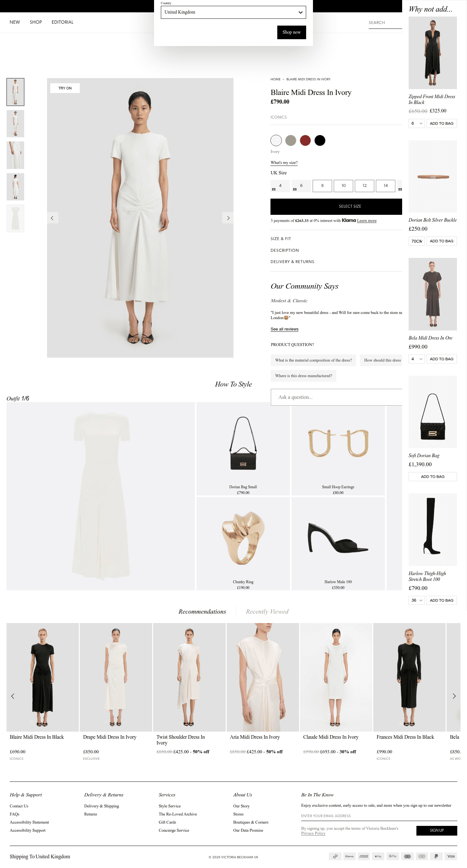Screen dimensions: 467x868
Task: Click the notify envelope icon on size 6
Action: [x=295, y=189]
